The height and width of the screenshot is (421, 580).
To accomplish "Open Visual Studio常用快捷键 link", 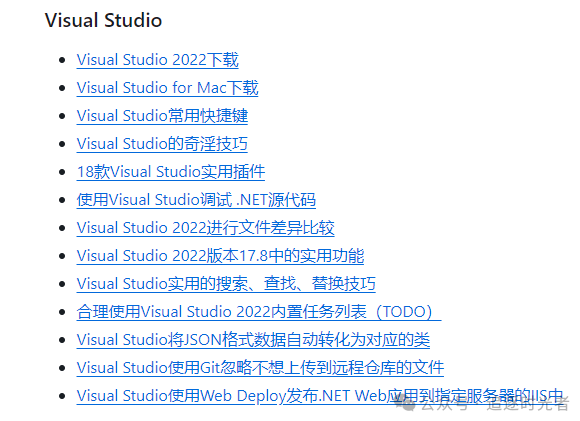I will tap(162, 116).
